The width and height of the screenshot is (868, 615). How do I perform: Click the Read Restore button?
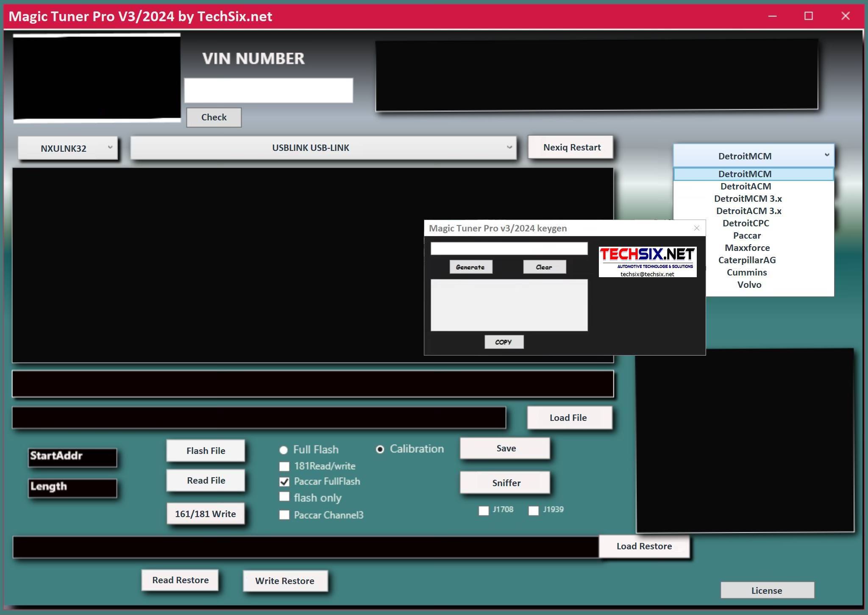point(180,580)
